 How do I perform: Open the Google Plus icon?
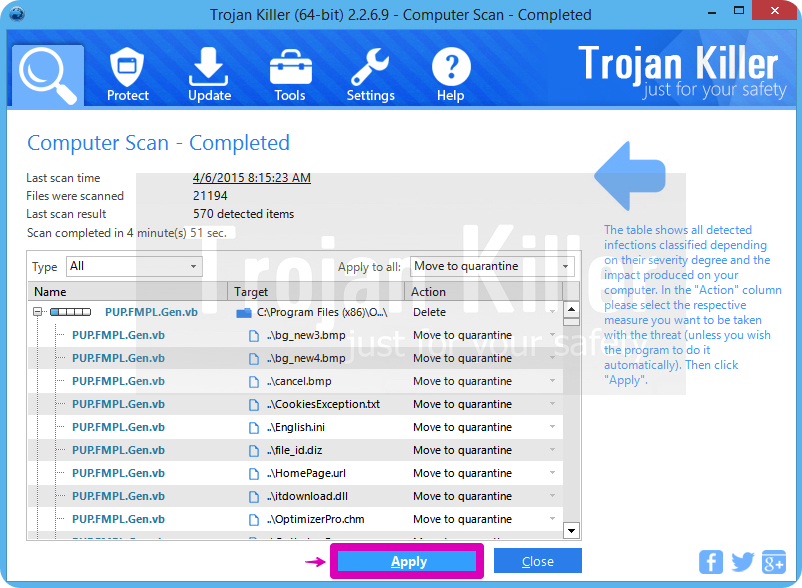(x=773, y=561)
